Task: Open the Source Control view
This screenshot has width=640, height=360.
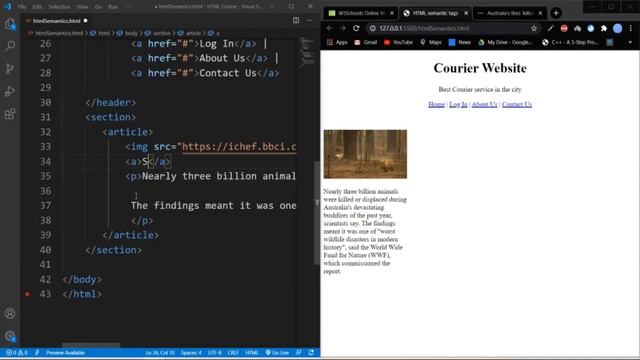Action: click(x=10, y=68)
